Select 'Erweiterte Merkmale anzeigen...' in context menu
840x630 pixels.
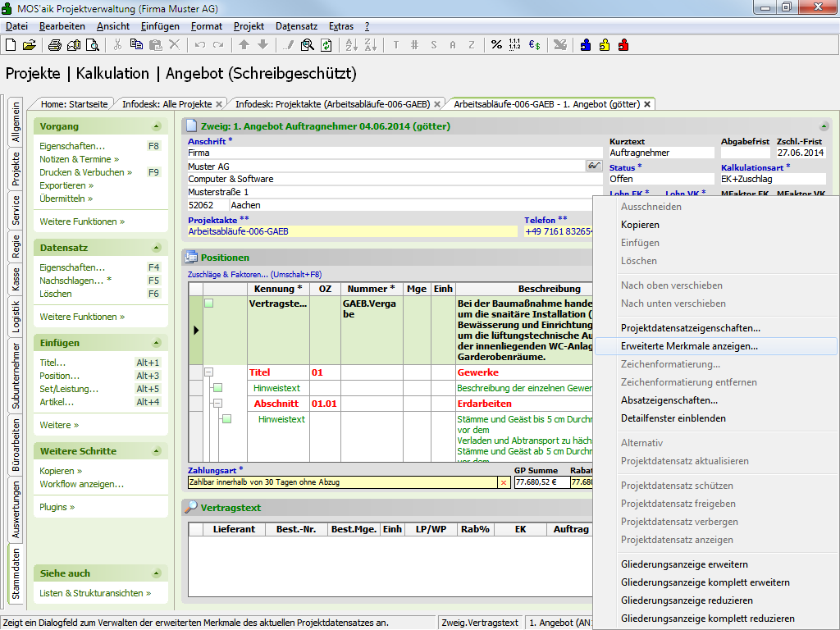click(689, 346)
